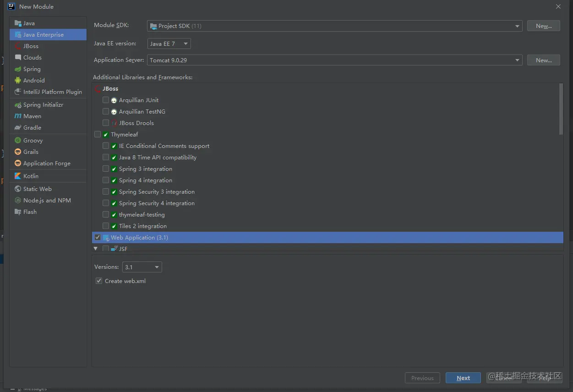Click the Java Enterprise sidebar icon
The width and height of the screenshot is (573, 392).
[18, 34]
